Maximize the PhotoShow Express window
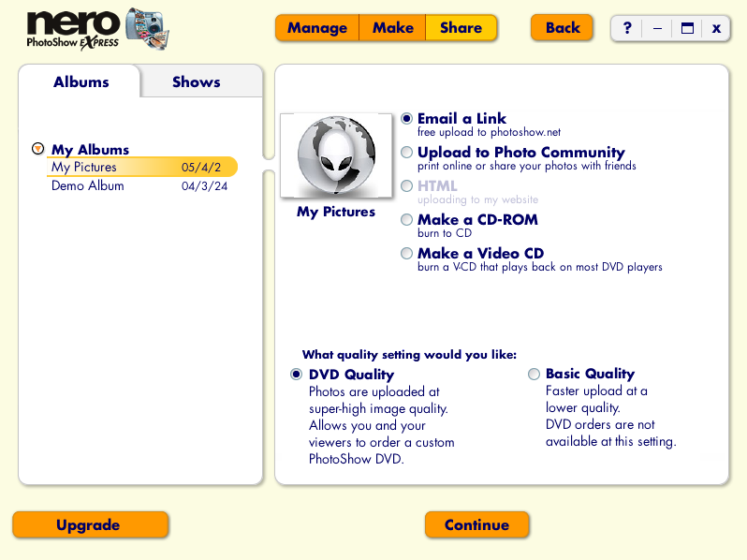The width and height of the screenshot is (747, 560). pos(687,28)
